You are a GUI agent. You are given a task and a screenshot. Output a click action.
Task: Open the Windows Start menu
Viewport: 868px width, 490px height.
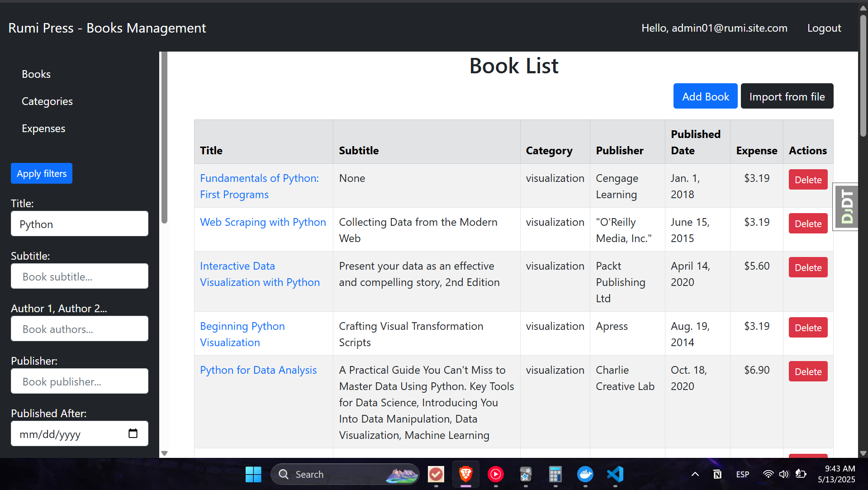pos(253,474)
